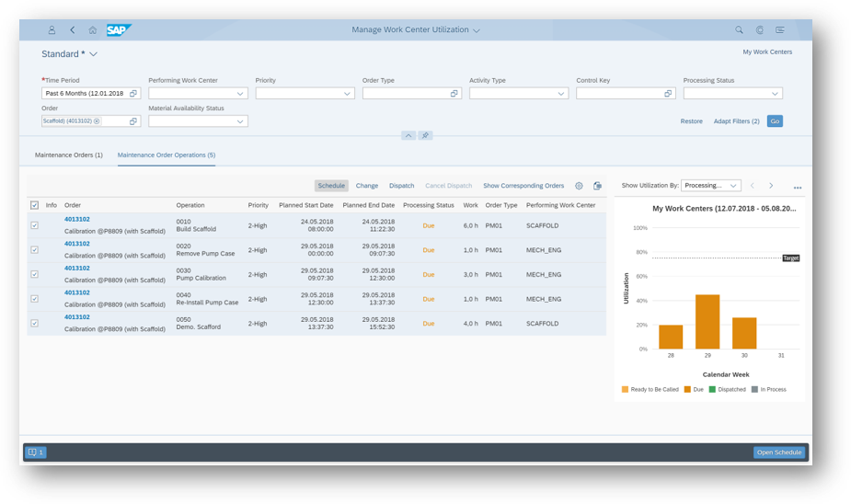Expand the Material Availability Status dropdown
This screenshot has width=851, height=504.
pos(240,121)
